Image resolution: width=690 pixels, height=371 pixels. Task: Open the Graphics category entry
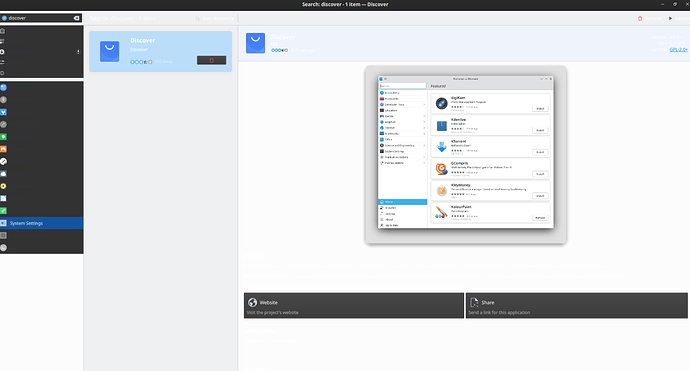4,162
